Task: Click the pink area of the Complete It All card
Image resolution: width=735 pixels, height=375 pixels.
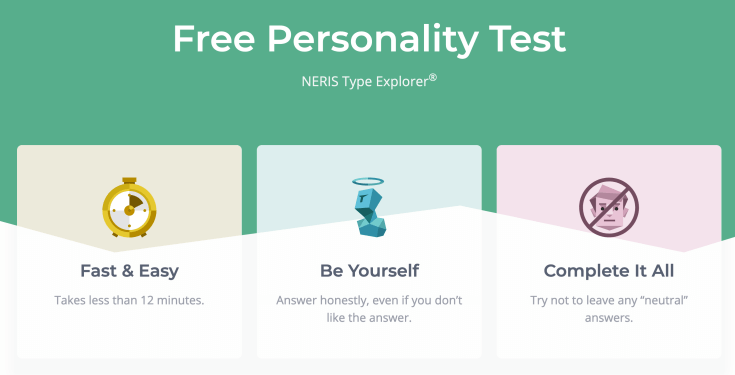Action: coord(680,188)
